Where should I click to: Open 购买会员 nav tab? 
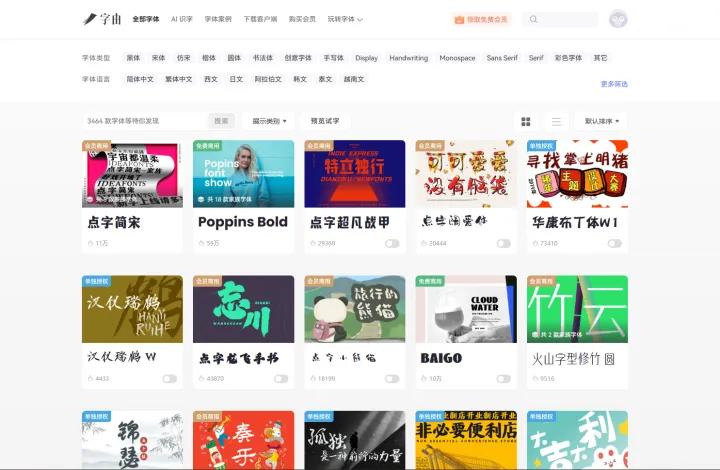click(302, 19)
